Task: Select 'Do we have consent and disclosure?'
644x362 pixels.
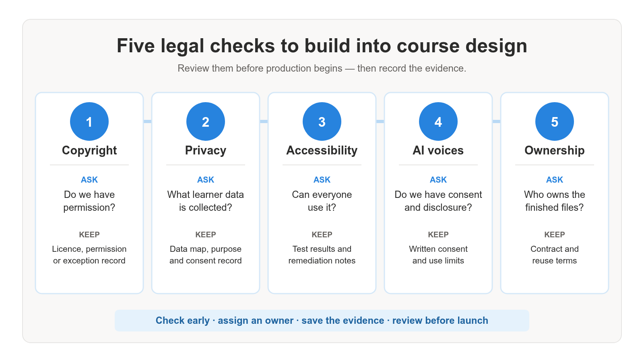Action: (438, 201)
